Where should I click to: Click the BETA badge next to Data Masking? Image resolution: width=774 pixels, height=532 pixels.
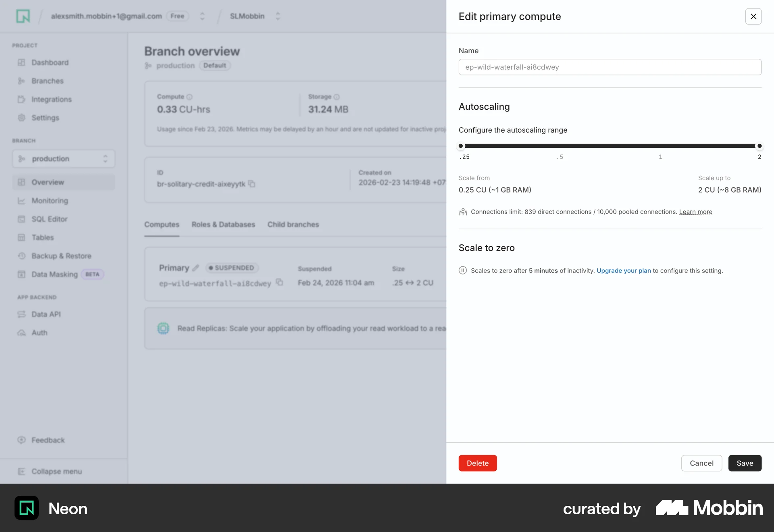point(92,274)
